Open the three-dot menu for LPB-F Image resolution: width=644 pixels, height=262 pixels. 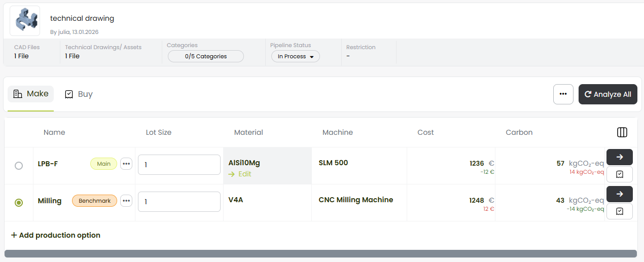[126, 164]
